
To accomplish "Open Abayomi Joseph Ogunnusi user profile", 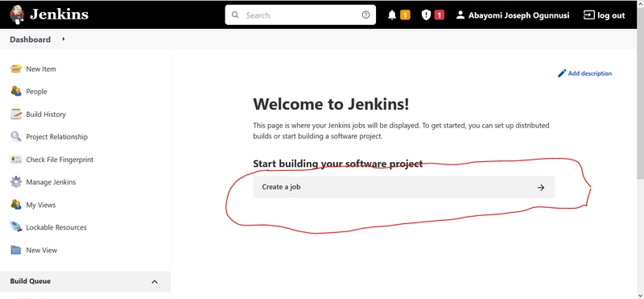I will 518,15.
